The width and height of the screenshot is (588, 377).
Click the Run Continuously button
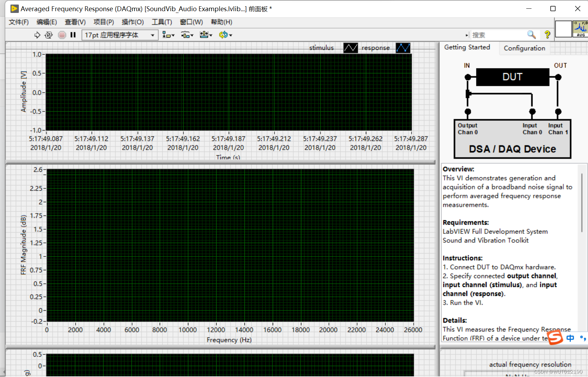tap(49, 35)
